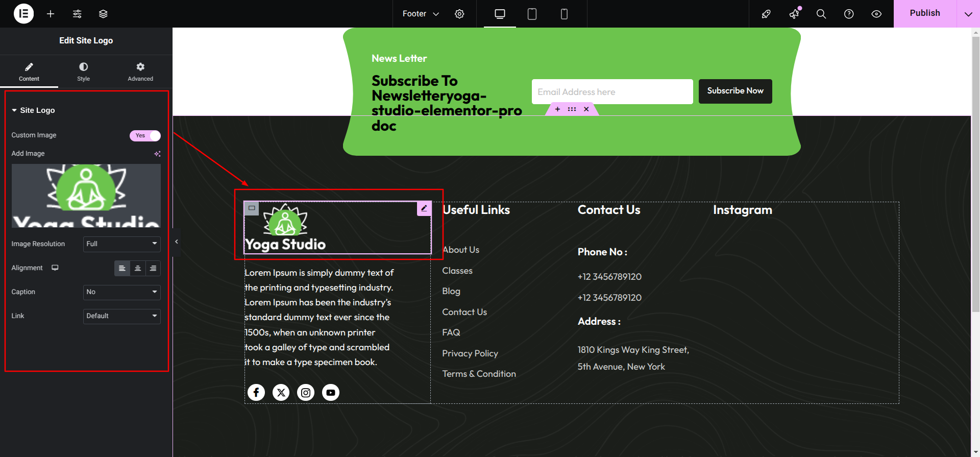Open the Instagram social icon
The height and width of the screenshot is (457, 980).
(x=306, y=392)
